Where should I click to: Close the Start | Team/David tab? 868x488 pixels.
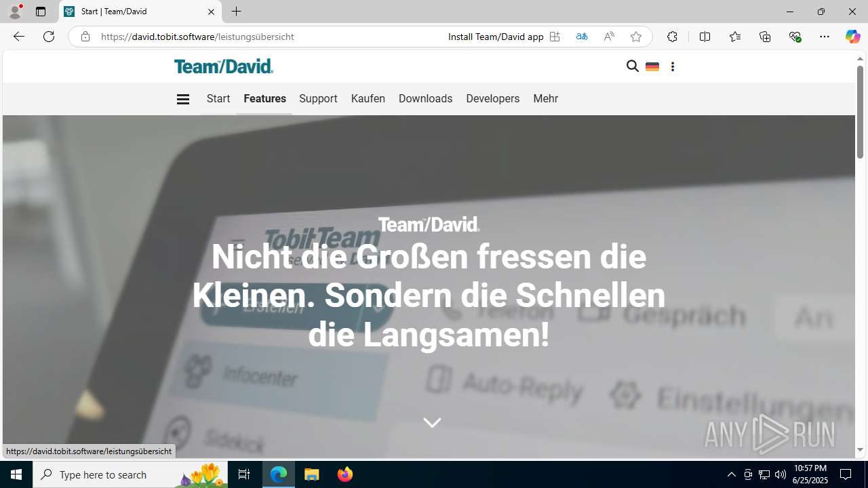[211, 12]
